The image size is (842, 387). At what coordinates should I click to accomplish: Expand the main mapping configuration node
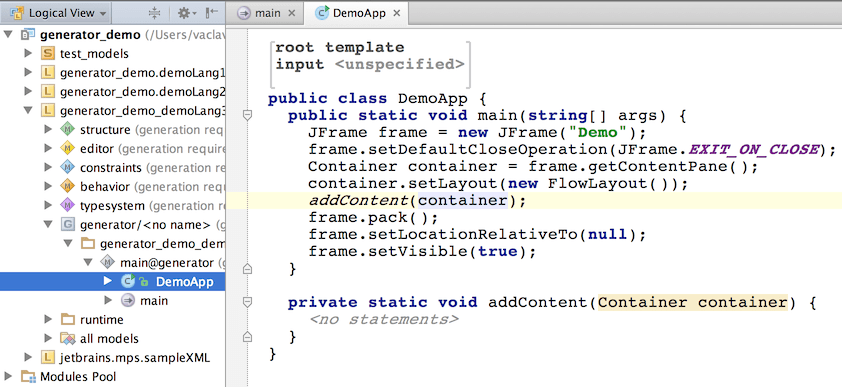point(107,301)
